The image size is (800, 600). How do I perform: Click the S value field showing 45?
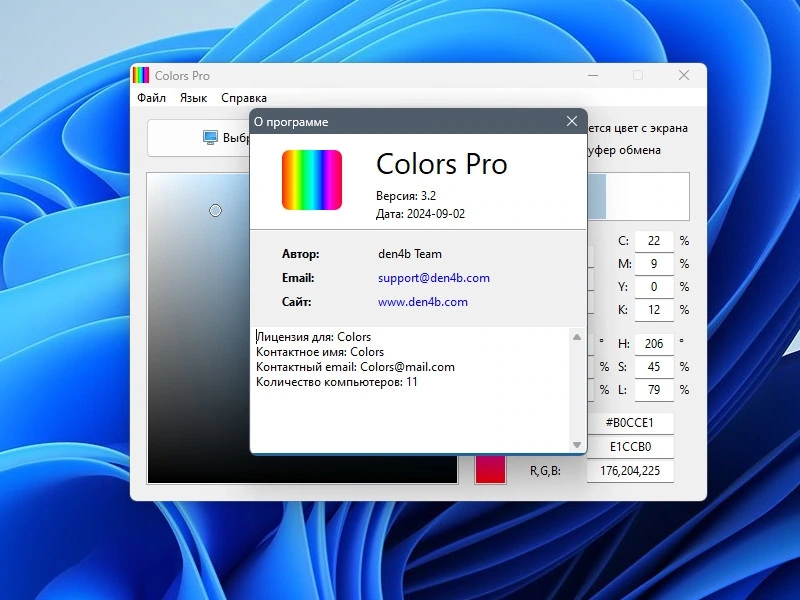click(x=654, y=367)
